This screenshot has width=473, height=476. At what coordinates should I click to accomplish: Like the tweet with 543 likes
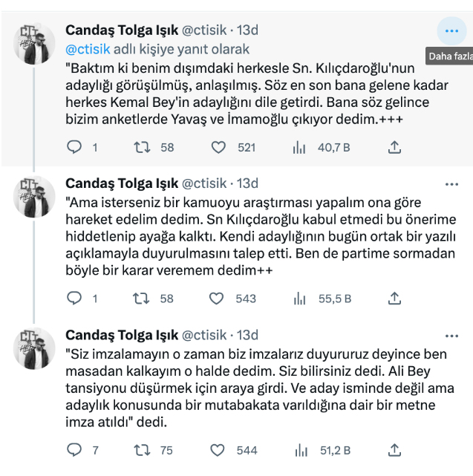217,299
